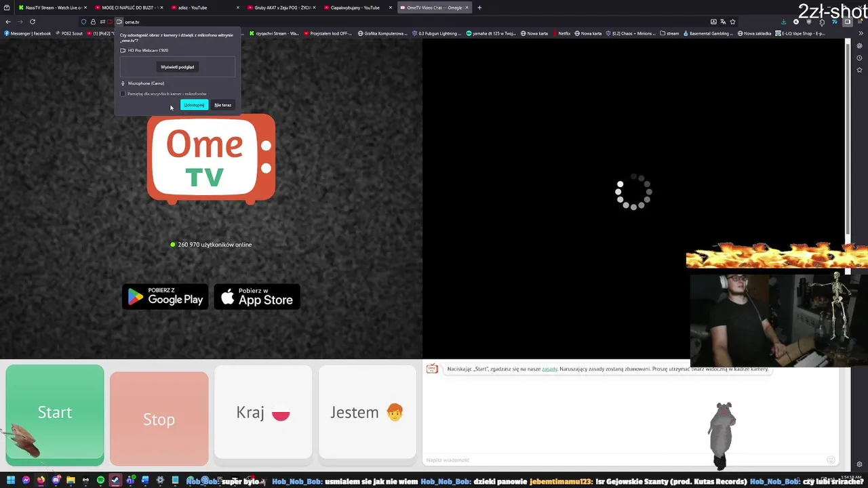The height and width of the screenshot is (488, 868).
Task: Click the red Stop button
Action: coord(159,419)
